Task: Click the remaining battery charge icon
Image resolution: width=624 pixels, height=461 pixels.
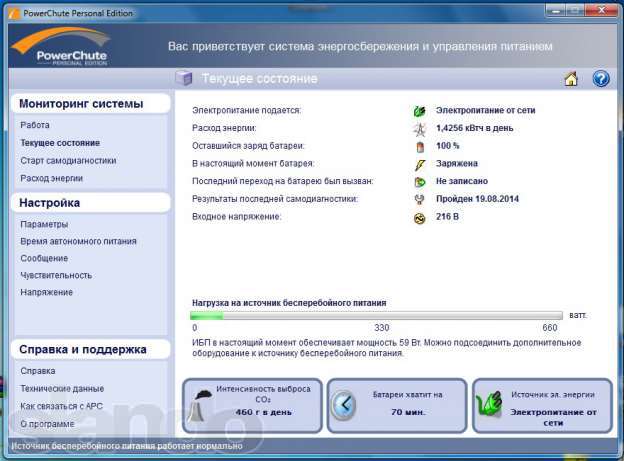Action: pyautogui.click(x=420, y=146)
